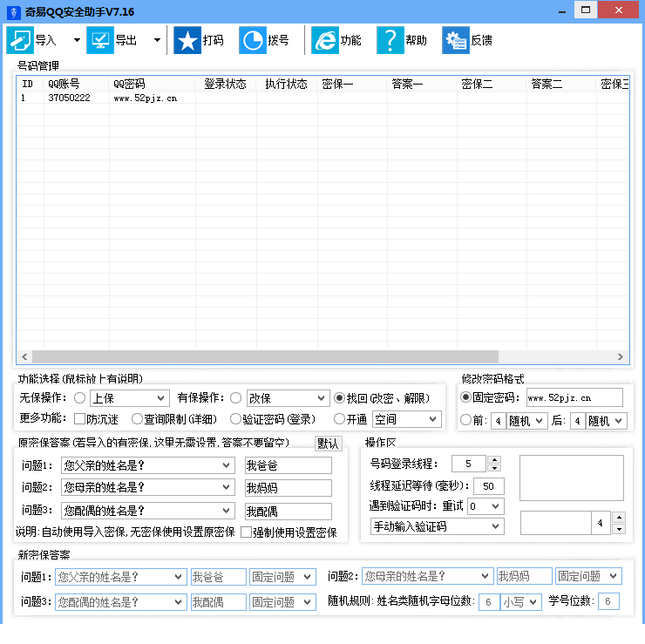Enable the 防沉迷 checkbox

tap(80, 419)
